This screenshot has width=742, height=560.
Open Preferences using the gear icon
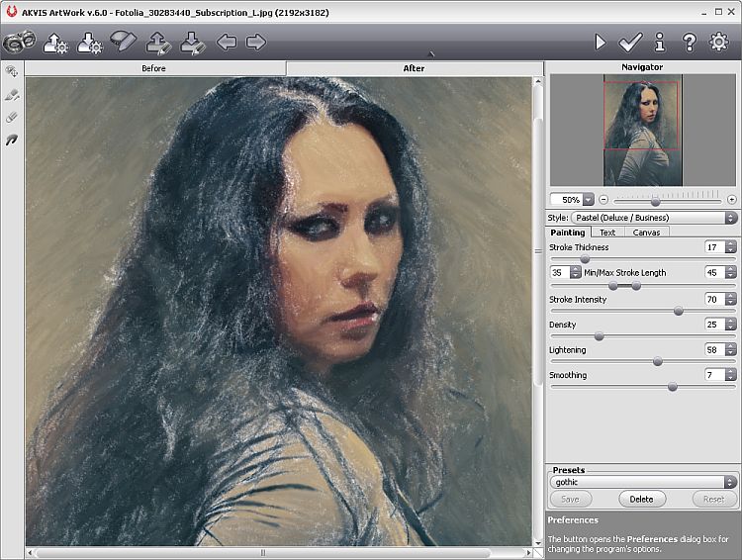tap(719, 43)
